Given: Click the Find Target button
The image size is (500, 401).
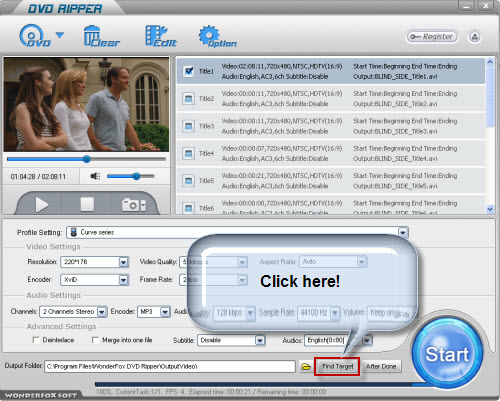Looking at the screenshot, I should 337,367.
